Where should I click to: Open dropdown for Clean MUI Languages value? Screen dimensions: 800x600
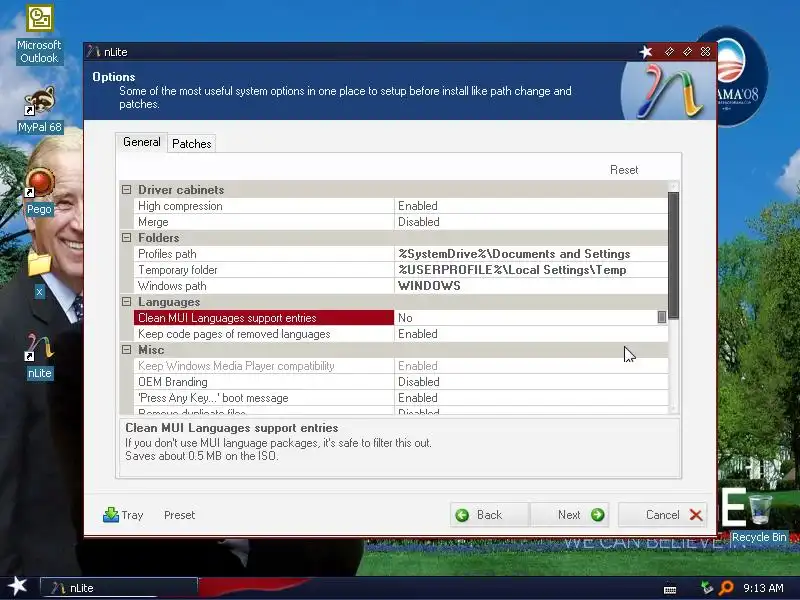coord(662,317)
